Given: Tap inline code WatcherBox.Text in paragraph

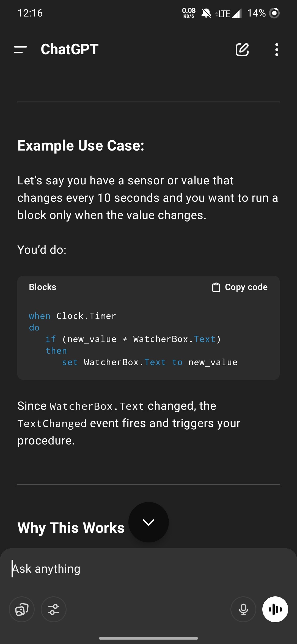Looking at the screenshot, I should point(97,406).
